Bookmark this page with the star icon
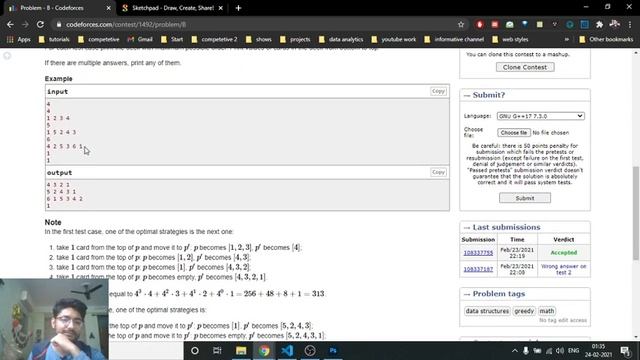 [x=461, y=24]
